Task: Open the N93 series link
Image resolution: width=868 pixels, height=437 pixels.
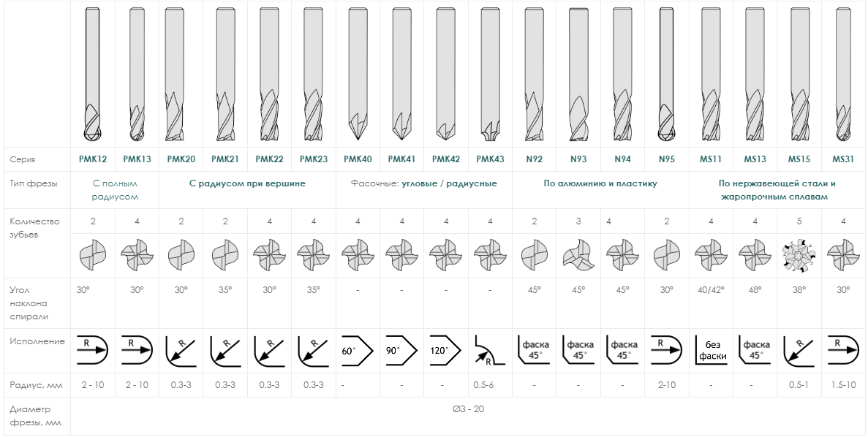Action: pyautogui.click(x=578, y=159)
